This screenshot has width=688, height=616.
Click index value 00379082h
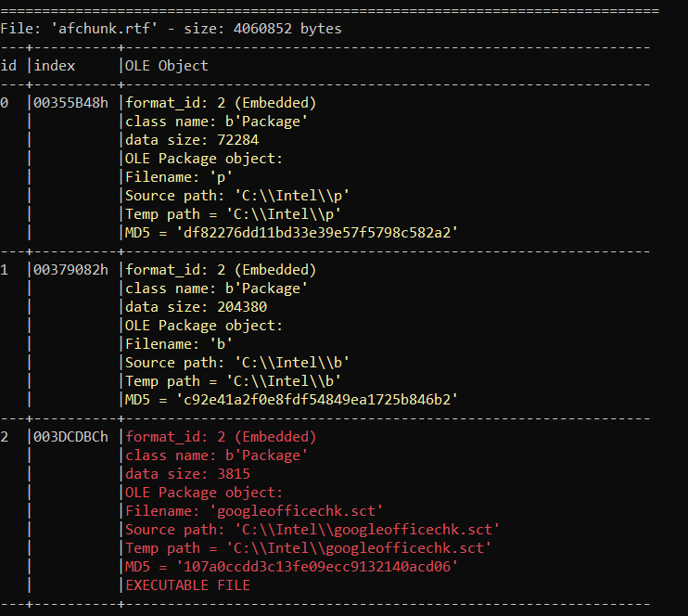pyautogui.click(x=71, y=270)
